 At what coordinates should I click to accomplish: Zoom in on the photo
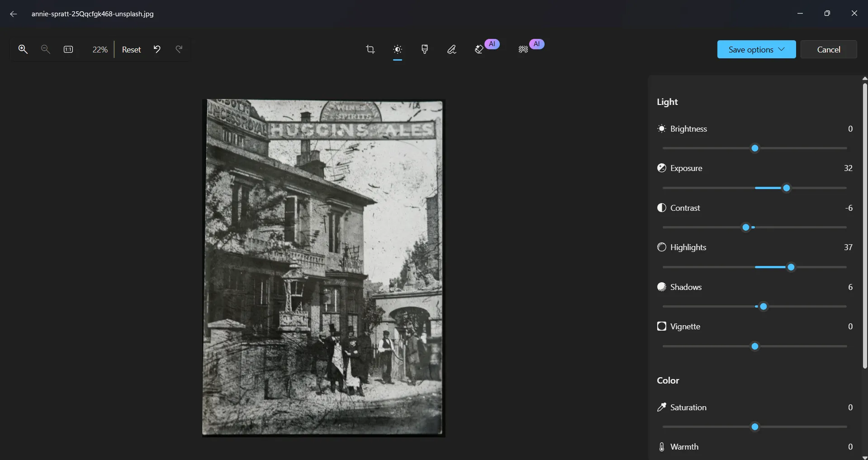23,49
